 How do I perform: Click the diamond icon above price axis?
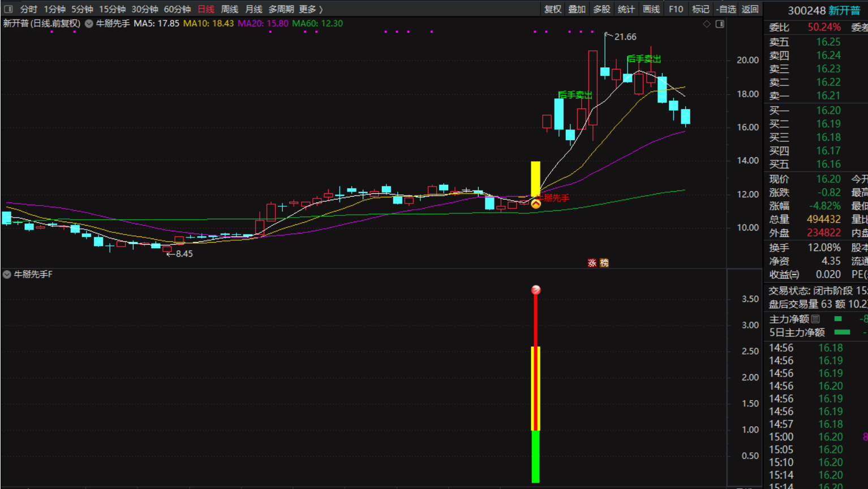tap(706, 24)
